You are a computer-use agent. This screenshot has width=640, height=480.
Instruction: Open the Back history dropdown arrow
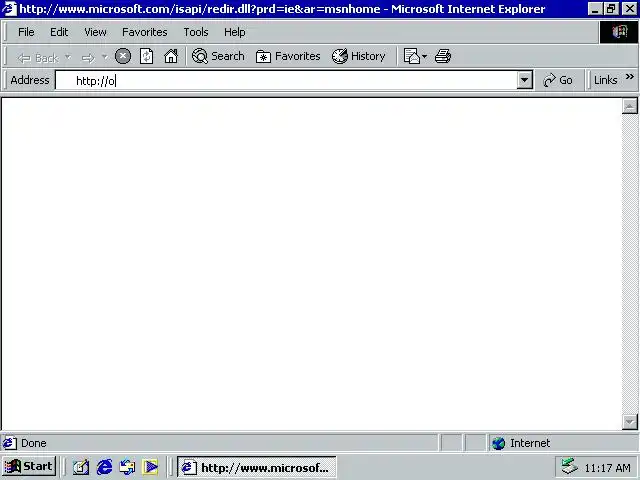68,57
